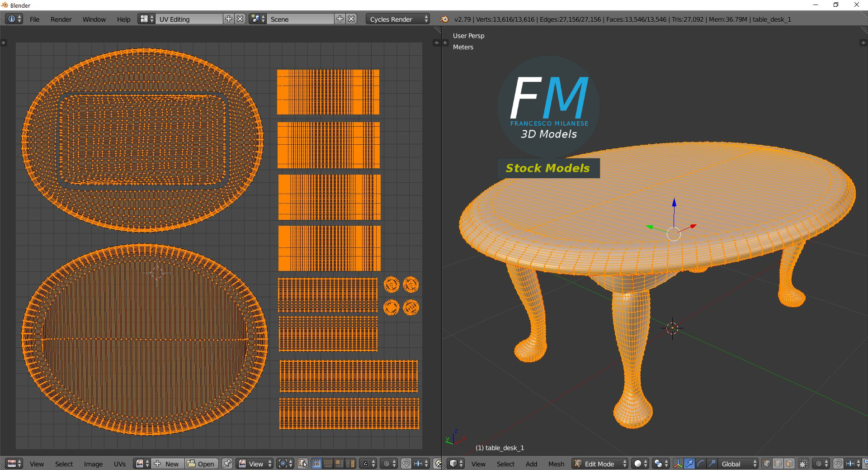Open the Global transform orientation dropdown

(x=738, y=464)
